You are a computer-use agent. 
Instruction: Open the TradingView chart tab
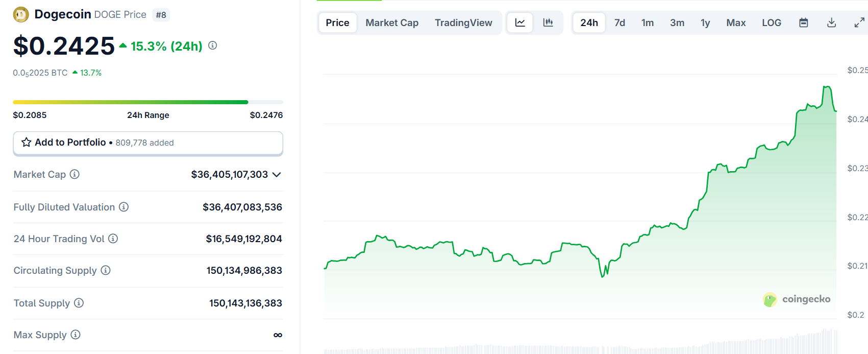pos(463,22)
